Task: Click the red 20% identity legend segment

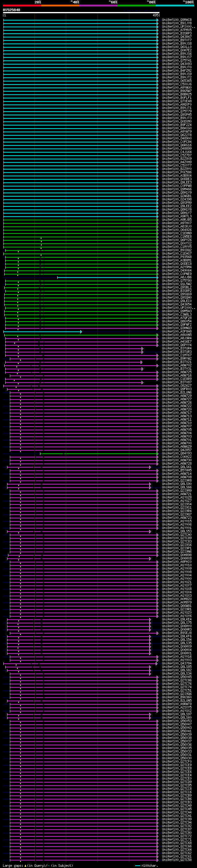Action: (x=22, y=6)
